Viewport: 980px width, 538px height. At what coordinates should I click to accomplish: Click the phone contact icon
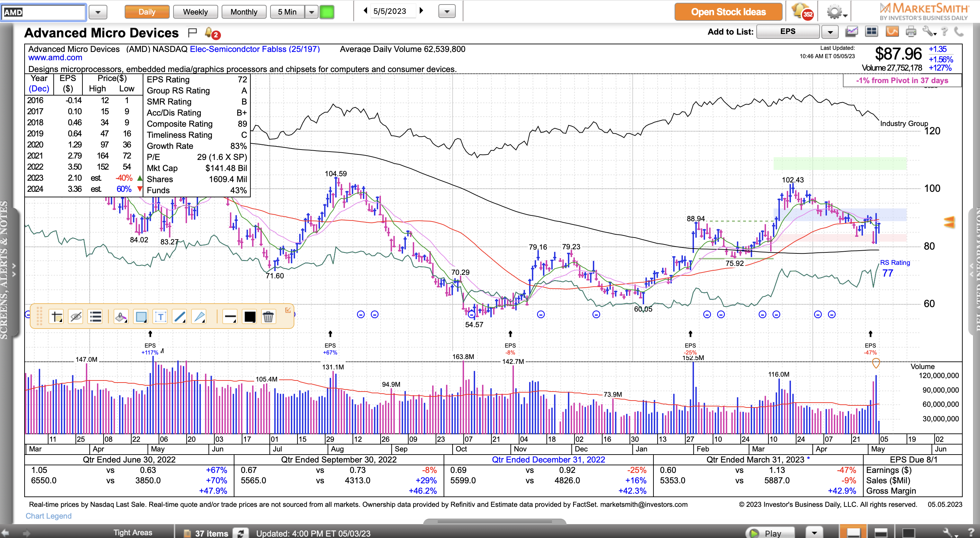[960, 32]
